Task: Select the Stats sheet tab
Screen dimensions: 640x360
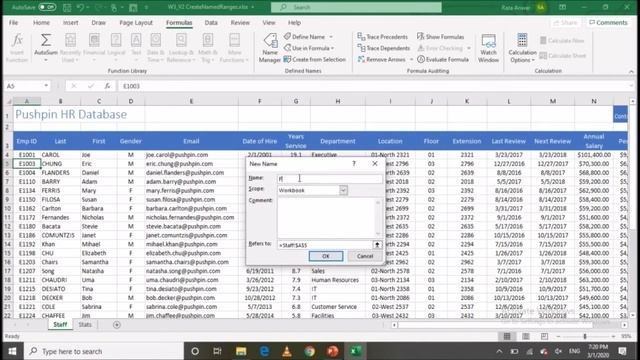Action: point(85,324)
